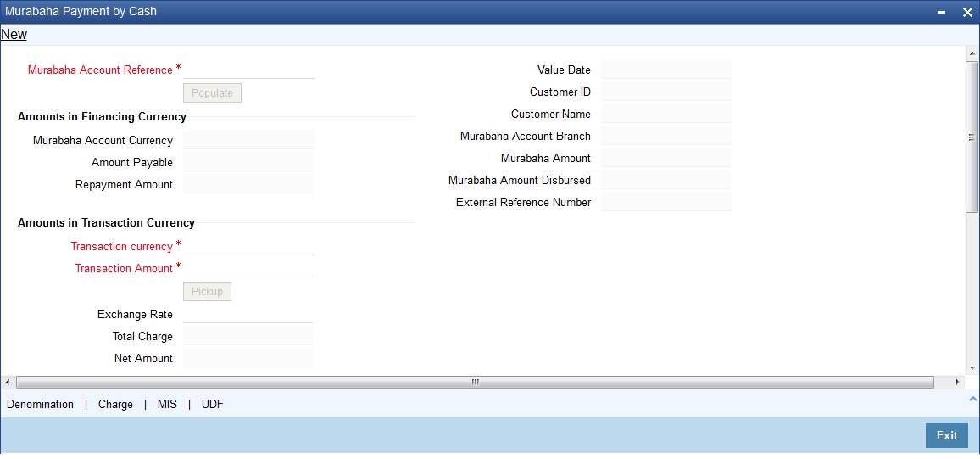
Task: Click the Pickup button
Action: 207,291
